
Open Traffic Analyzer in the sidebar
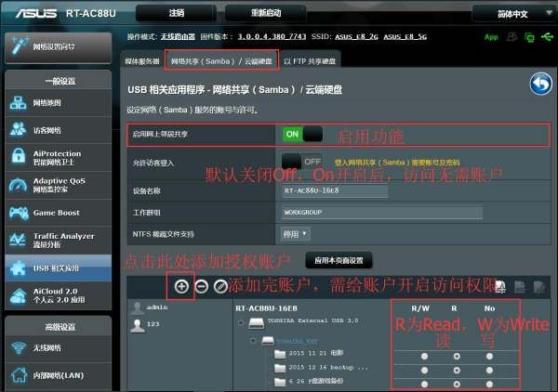point(59,240)
